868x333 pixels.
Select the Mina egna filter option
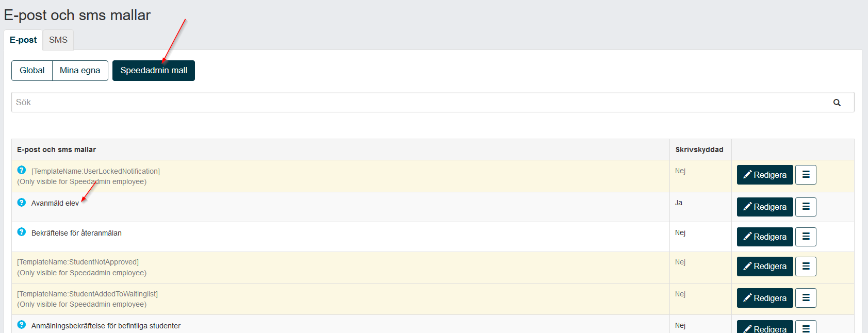80,71
